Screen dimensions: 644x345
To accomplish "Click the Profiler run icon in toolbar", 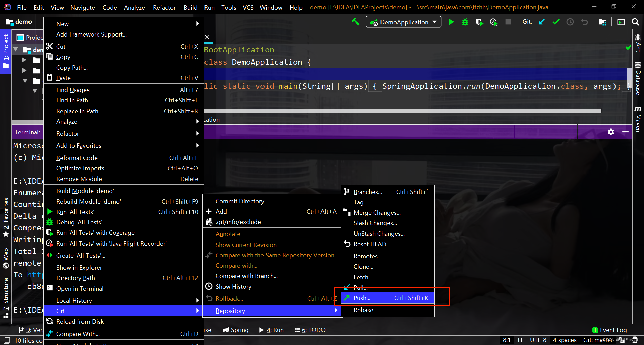I will 493,22.
